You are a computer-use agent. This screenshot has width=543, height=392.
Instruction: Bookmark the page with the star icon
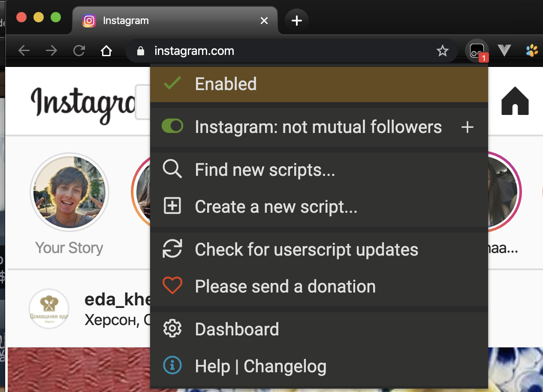coord(442,51)
